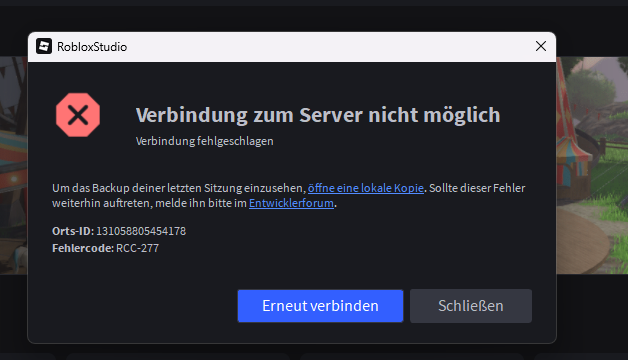Click the red error X icon
Image resolution: width=628 pixels, height=360 pixels.
click(x=78, y=115)
